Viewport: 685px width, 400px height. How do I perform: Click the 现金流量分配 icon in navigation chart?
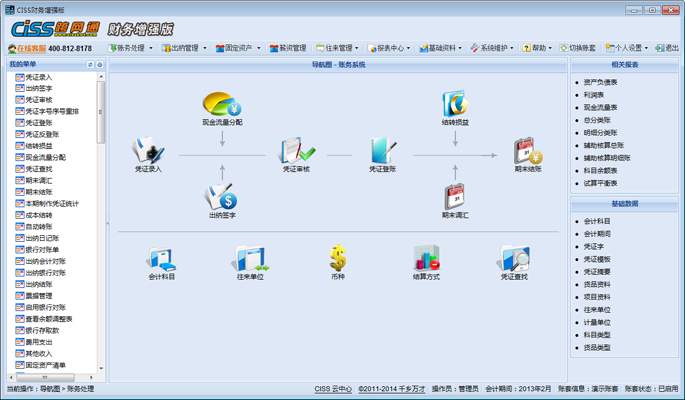pyautogui.click(x=222, y=103)
